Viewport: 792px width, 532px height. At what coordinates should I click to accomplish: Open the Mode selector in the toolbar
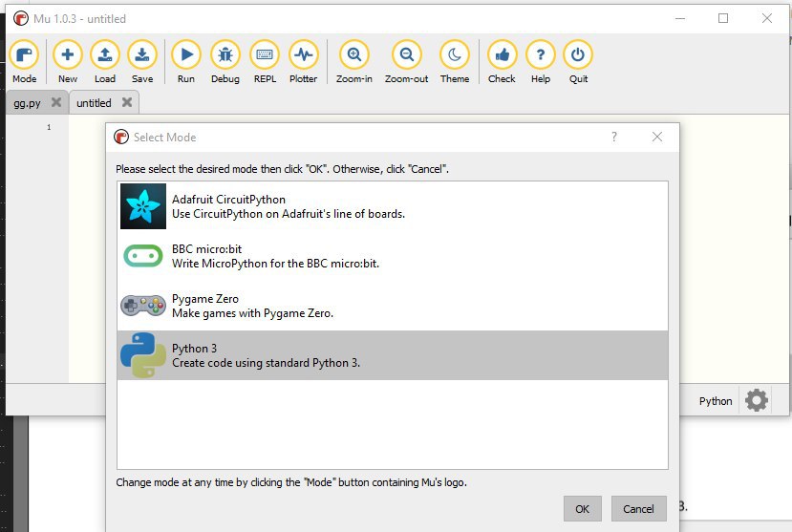(x=24, y=61)
